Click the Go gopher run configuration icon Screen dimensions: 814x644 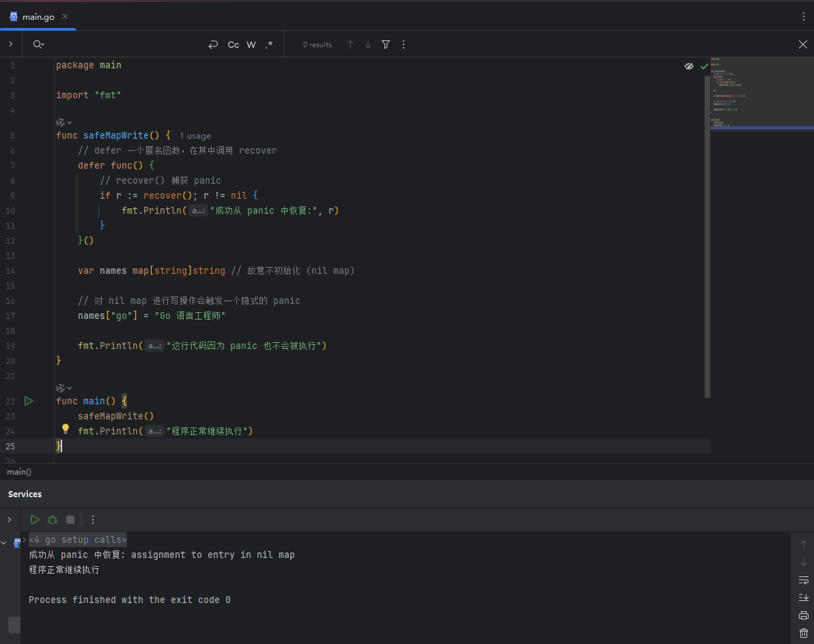17,543
